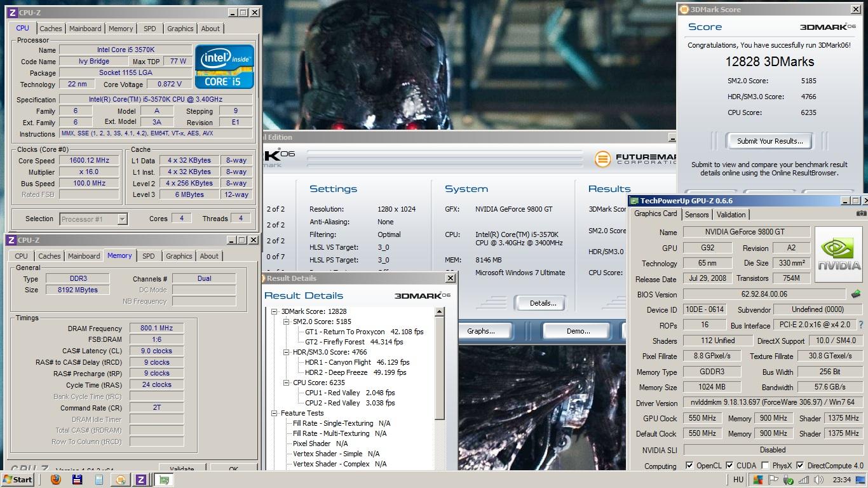
Task: Collapse the SM2.0 Score: 5185 node
Action: click(x=287, y=322)
